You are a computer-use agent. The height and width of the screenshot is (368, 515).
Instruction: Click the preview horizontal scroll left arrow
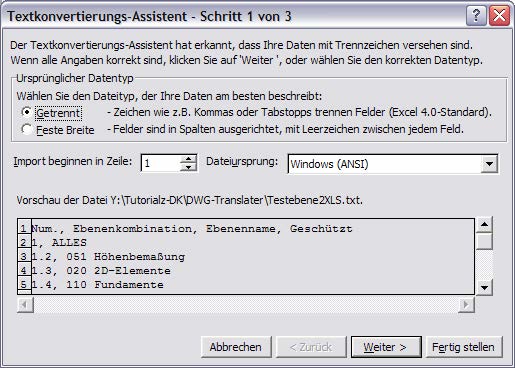coord(25,304)
